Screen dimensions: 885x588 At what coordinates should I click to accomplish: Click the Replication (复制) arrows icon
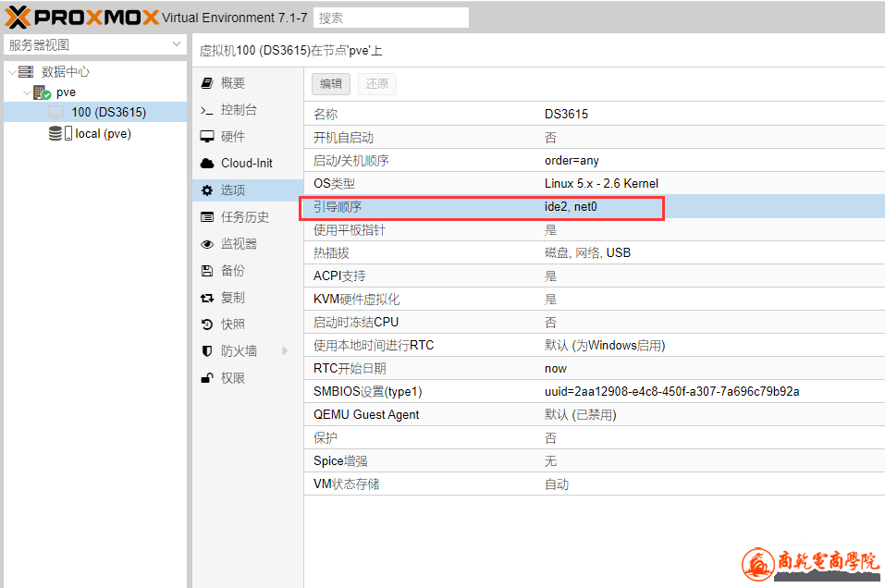coord(207,298)
